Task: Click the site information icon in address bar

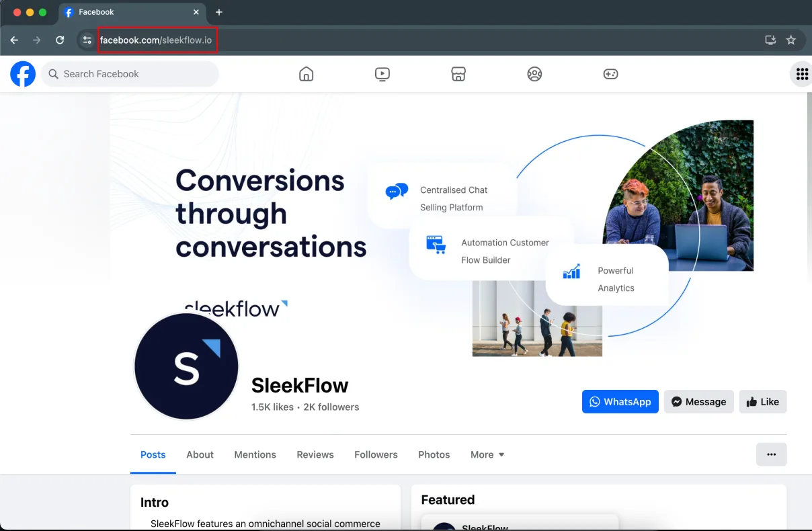Action: (x=87, y=40)
